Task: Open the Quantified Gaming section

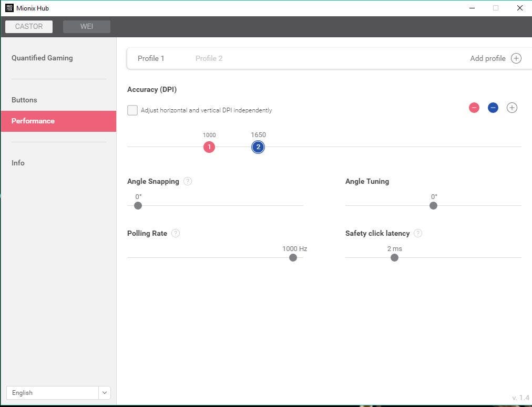Action: click(42, 58)
